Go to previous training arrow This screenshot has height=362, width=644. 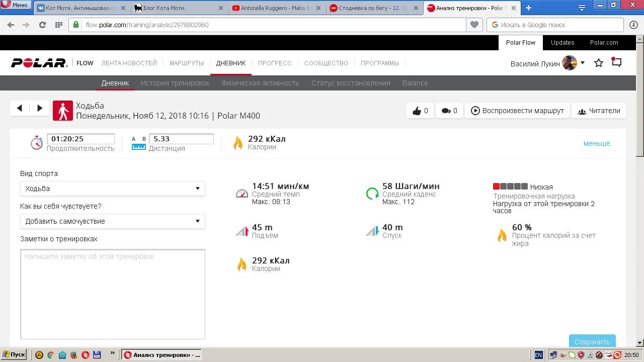tap(20, 108)
